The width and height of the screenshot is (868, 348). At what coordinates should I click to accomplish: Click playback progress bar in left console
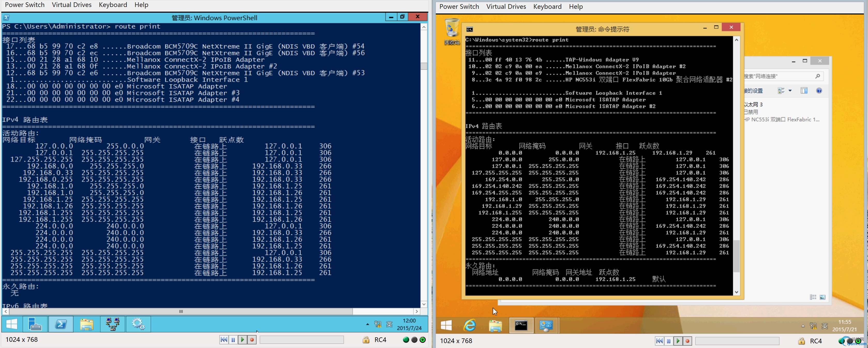[x=302, y=340]
